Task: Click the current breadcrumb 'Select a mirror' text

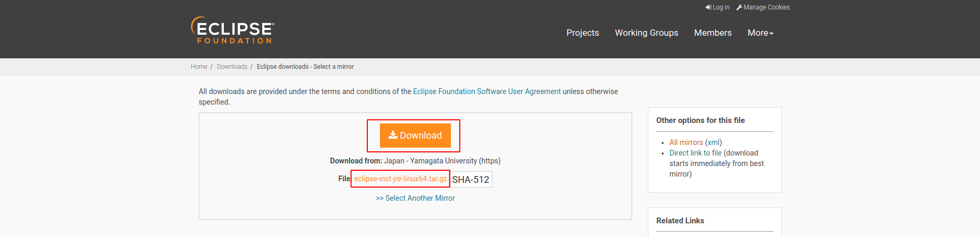Action: 305,67
